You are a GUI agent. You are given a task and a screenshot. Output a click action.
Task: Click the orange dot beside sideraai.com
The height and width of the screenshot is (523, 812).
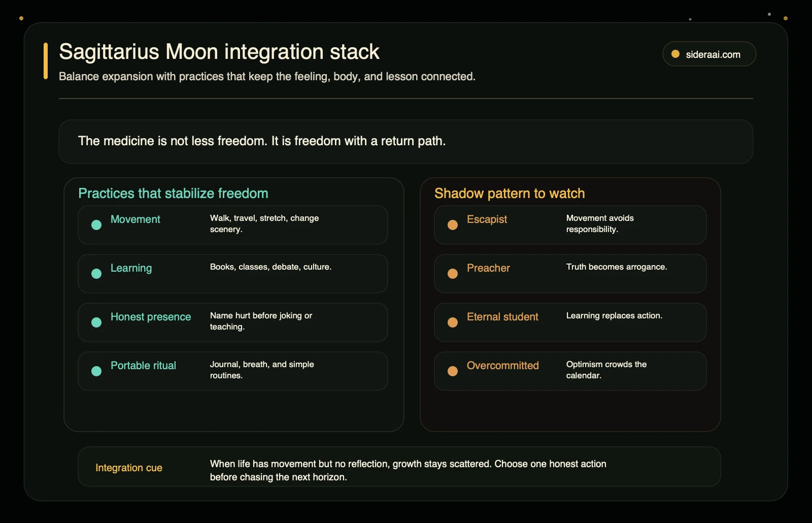pyautogui.click(x=675, y=54)
